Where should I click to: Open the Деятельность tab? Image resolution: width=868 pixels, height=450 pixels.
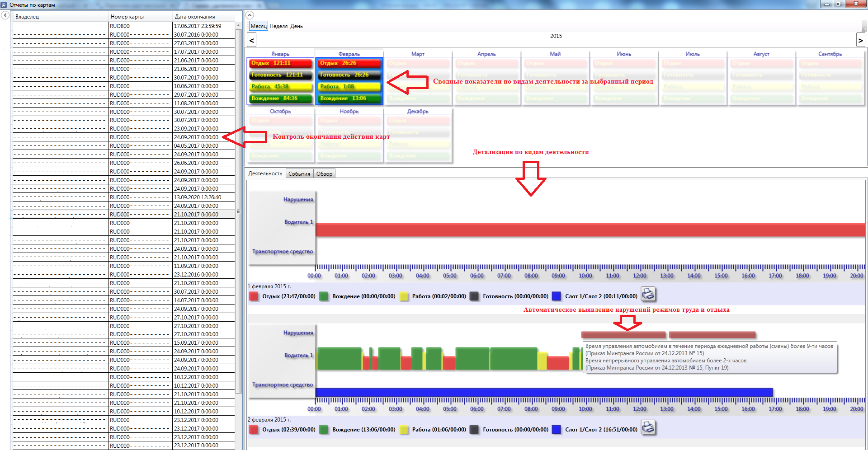[265, 173]
